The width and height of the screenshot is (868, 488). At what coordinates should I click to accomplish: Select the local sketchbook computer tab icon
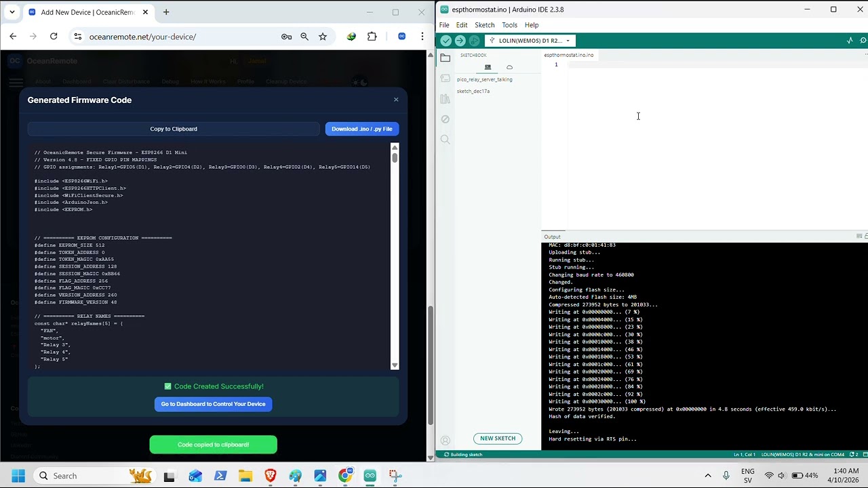click(x=488, y=67)
